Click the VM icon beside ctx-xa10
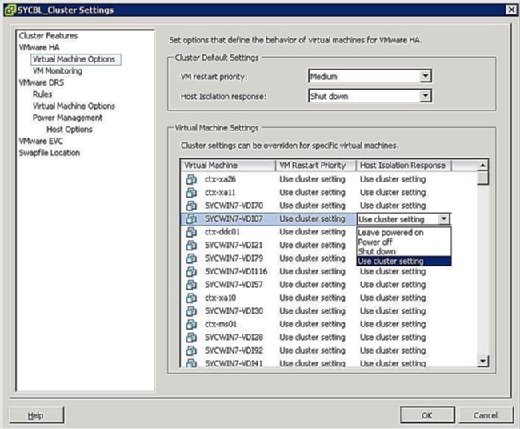 (x=191, y=298)
